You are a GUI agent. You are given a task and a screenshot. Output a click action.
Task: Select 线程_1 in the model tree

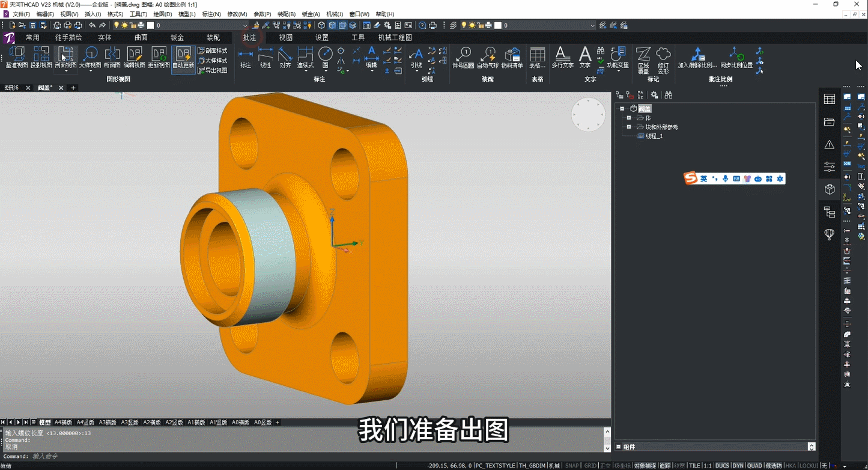[654, 136]
